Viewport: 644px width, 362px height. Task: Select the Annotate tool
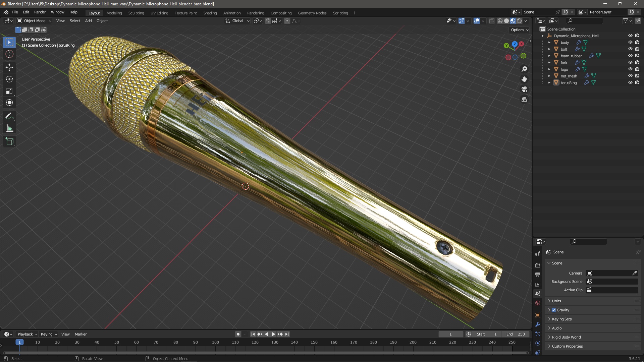(9, 116)
